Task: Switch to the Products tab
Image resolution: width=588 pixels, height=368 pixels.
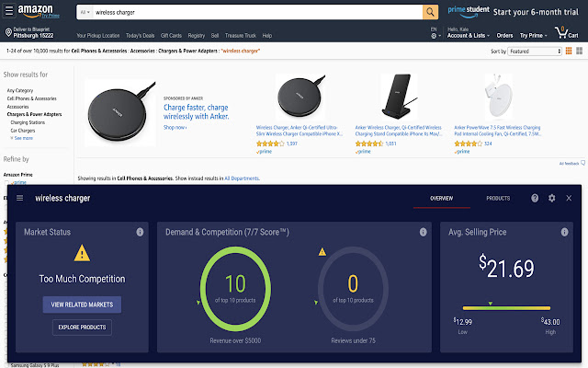Action: tap(498, 198)
